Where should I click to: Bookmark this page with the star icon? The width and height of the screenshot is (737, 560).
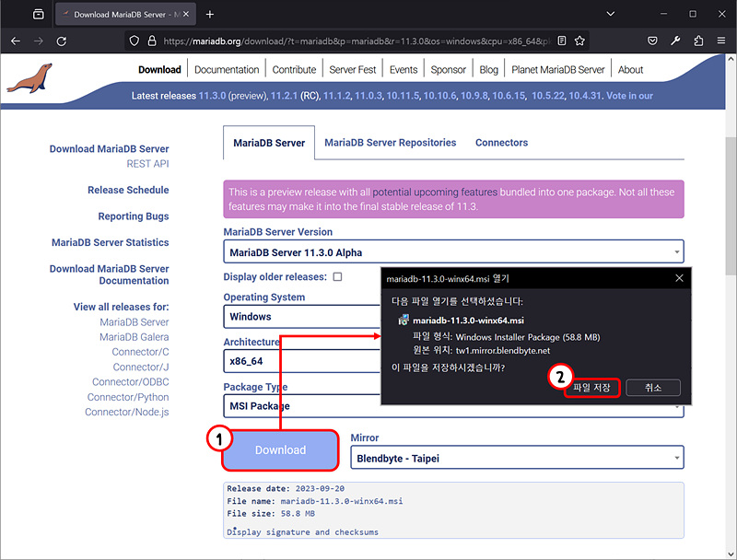579,41
